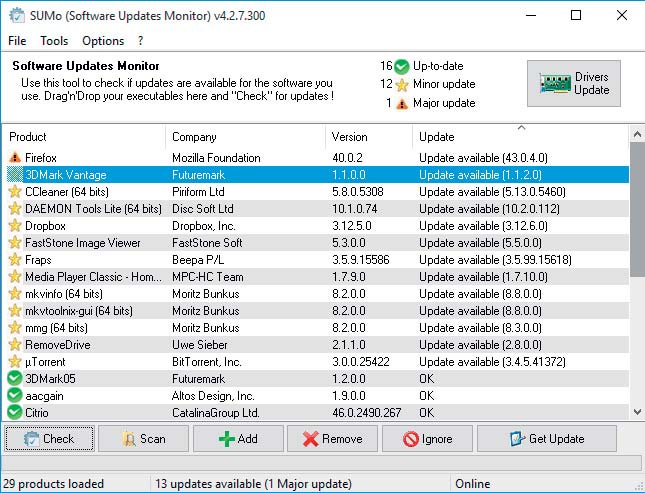Image resolution: width=645 pixels, height=493 pixels.
Task: Click the green check icon beside Citrio
Action: pyautogui.click(x=15, y=412)
